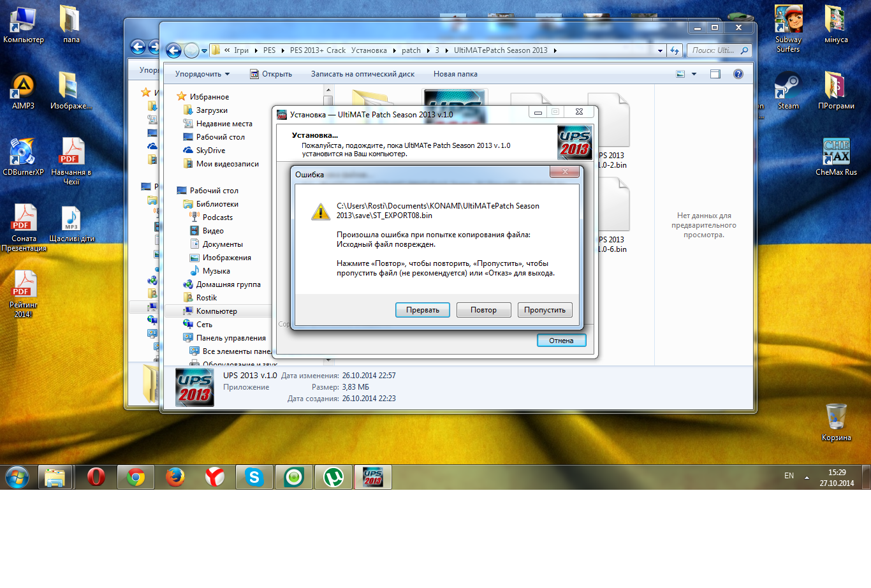This screenshot has width=871, height=588.
Task: Switch to UPS 2013 installer taskbar item
Action: click(372, 477)
